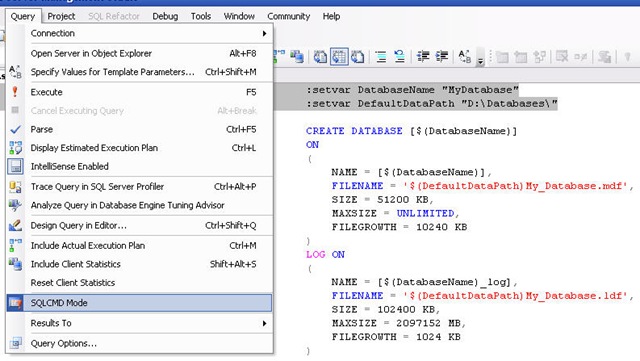Decrease indent toolbar icon

423,56
